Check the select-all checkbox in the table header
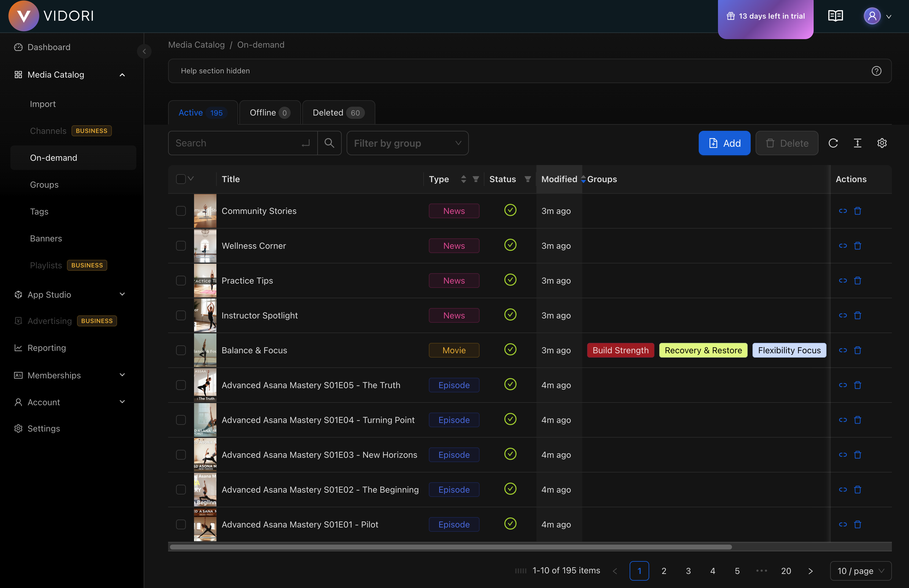The image size is (909, 588). point(181,178)
